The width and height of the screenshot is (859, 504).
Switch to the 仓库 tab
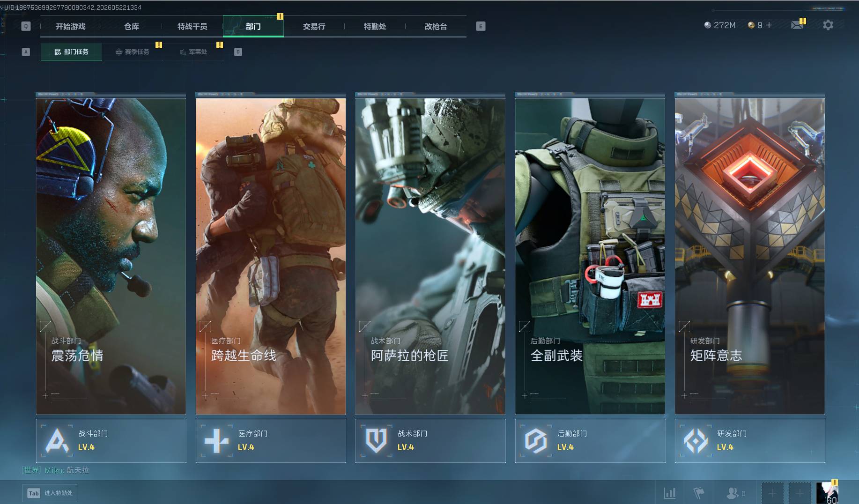132,26
